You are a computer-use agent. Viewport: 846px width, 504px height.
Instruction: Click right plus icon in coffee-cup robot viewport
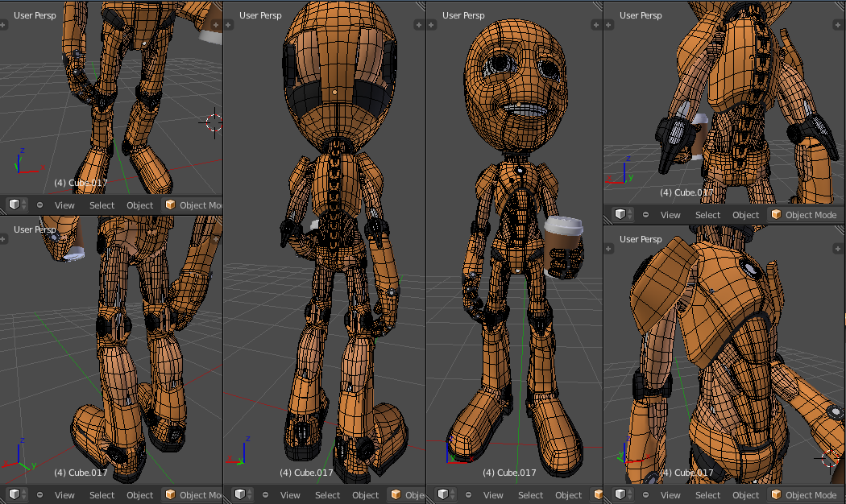pyautogui.click(x=595, y=25)
